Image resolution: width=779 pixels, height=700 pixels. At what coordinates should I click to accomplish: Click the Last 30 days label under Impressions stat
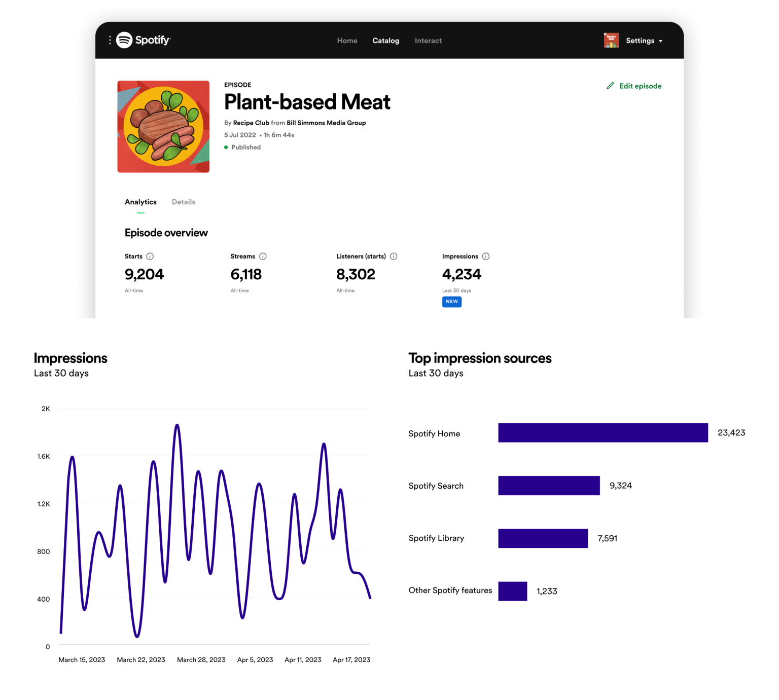(456, 290)
